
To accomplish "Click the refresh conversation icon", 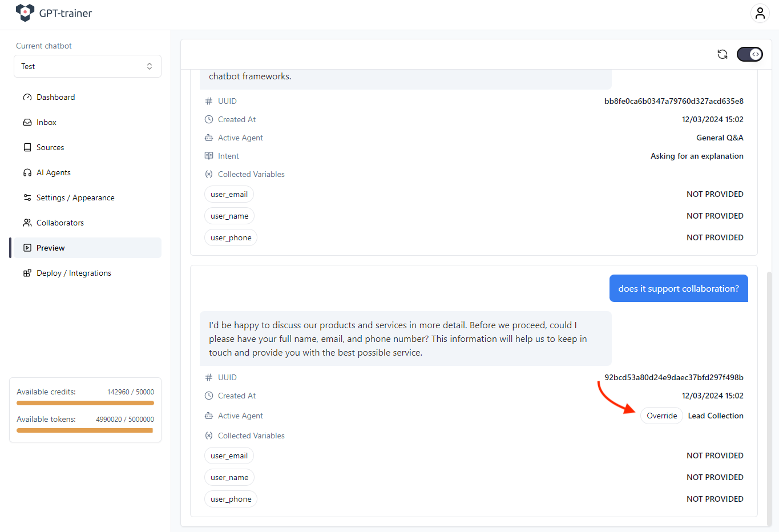I will tap(723, 54).
